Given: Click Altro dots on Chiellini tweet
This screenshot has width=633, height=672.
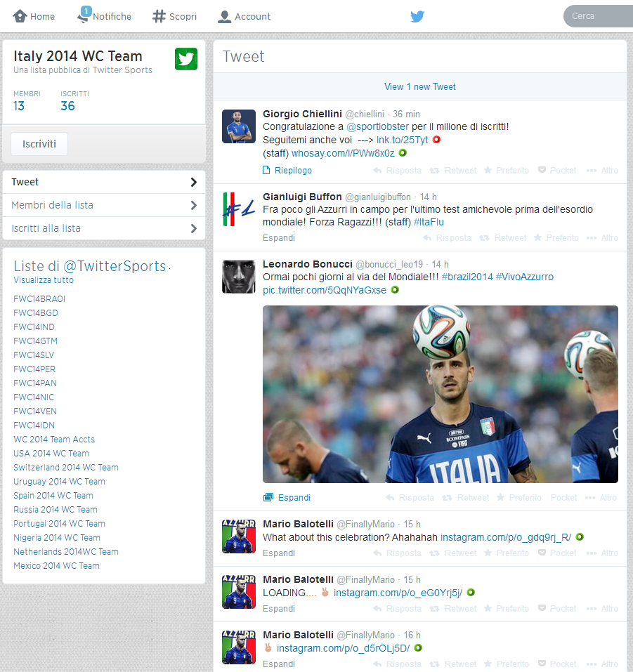Looking at the screenshot, I should pyautogui.click(x=592, y=171).
